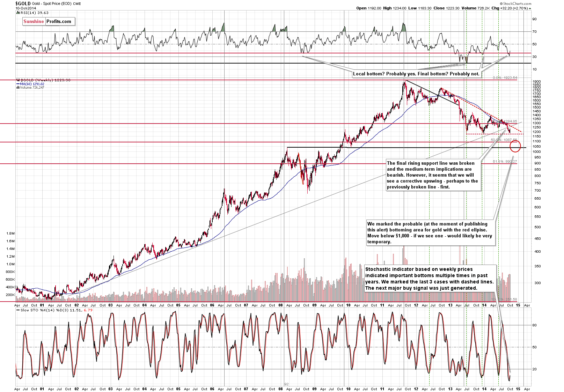Click the Close 1223.30 value

coord(447,8)
